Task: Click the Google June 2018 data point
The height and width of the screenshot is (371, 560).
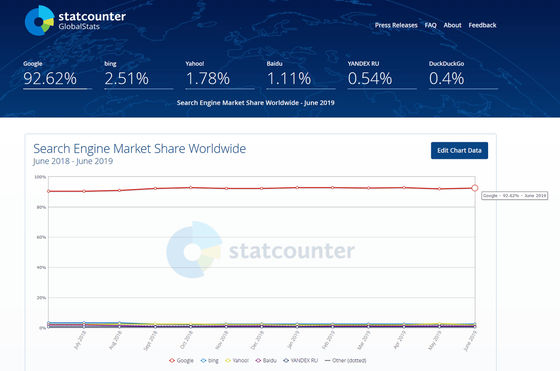Action: 49,191
